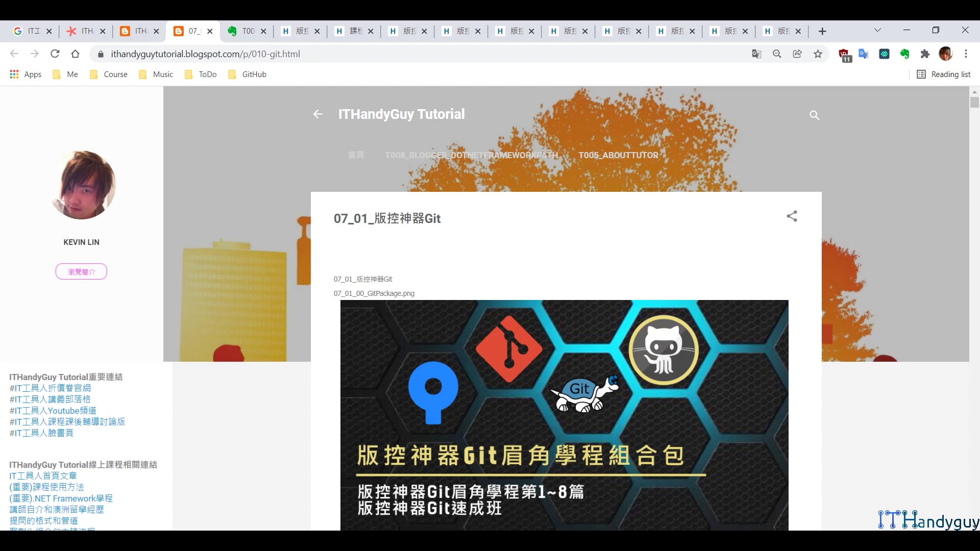This screenshot has height=551, width=980.
Task: Open the Course bookmarks folder
Action: coord(109,74)
